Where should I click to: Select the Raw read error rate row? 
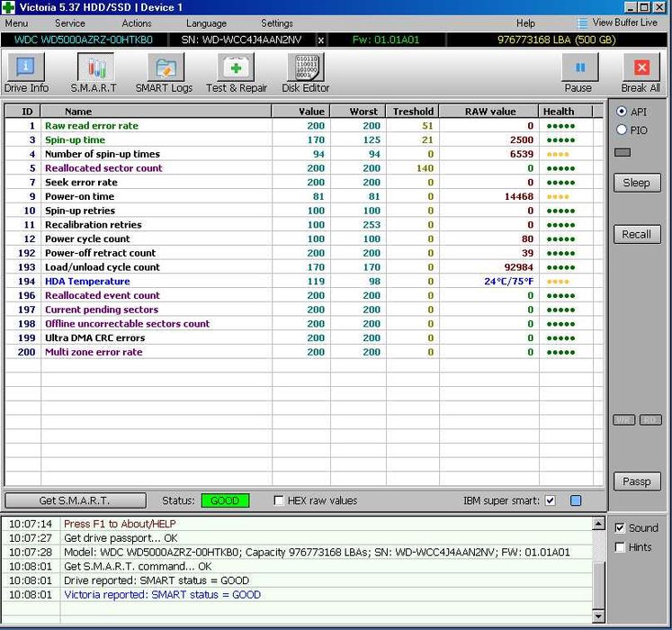[x=303, y=126]
